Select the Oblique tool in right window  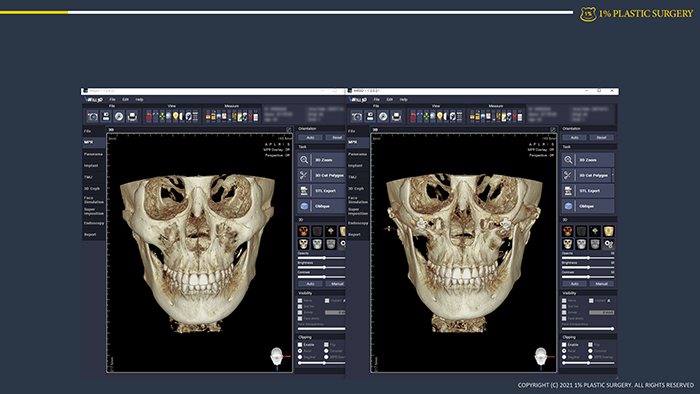click(588, 206)
